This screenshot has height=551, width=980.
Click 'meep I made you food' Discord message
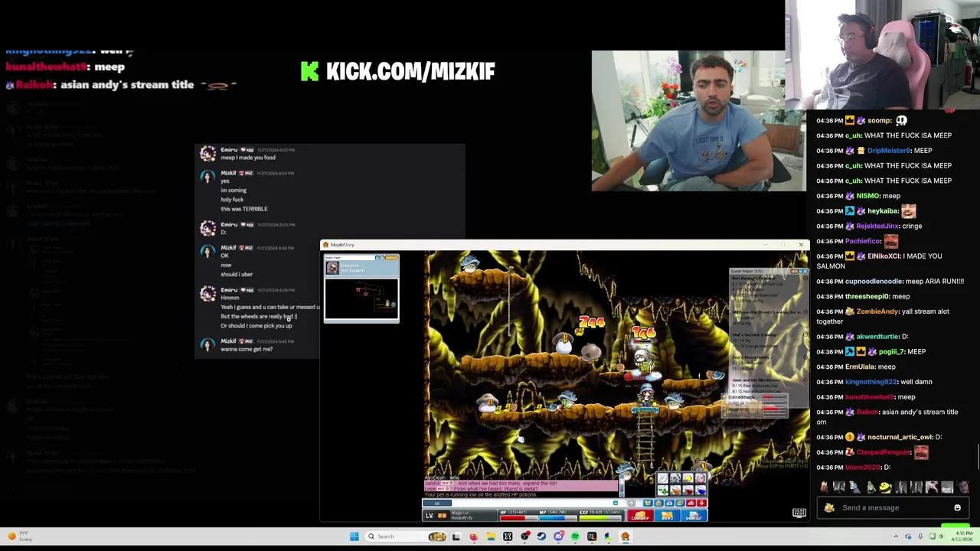[248, 158]
